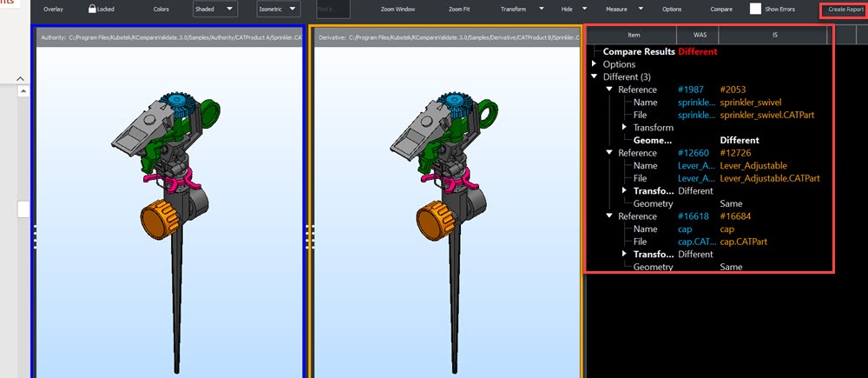The image size is (868, 378).
Task: Open the Shaded display mode dropdown
Action: tap(215, 9)
